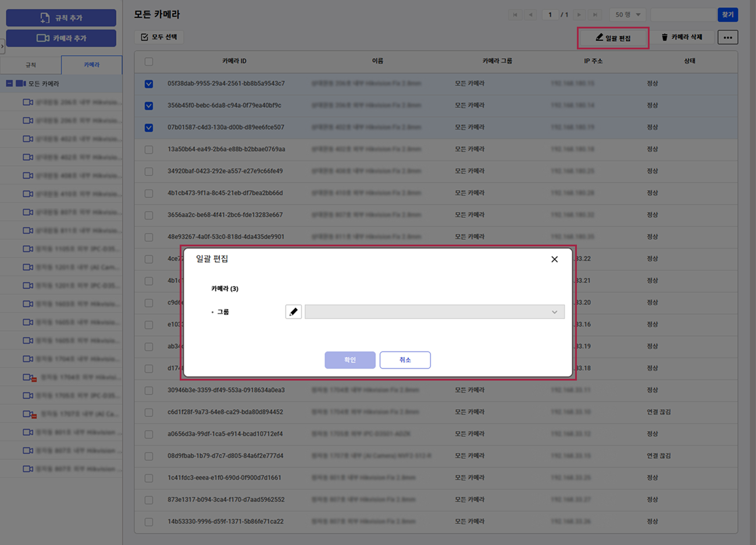Click the 모두 선택 button
The image size is (756, 545).
coord(159,37)
